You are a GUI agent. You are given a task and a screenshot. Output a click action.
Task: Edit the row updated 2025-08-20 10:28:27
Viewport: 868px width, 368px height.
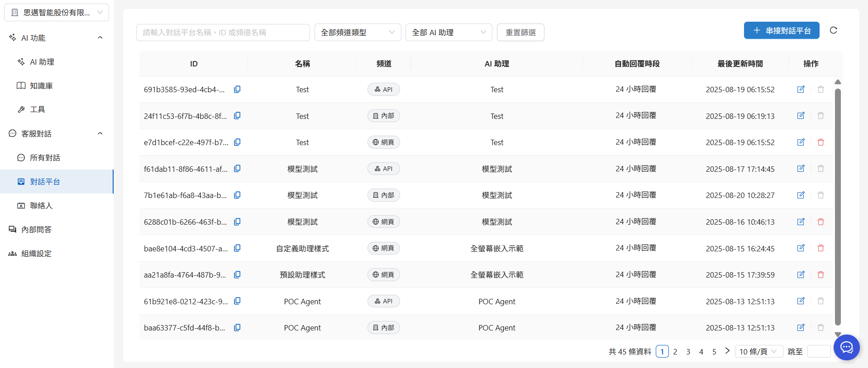(801, 195)
